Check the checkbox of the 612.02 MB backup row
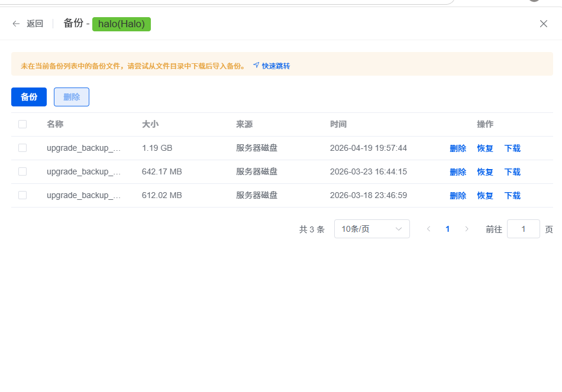 tap(22, 195)
